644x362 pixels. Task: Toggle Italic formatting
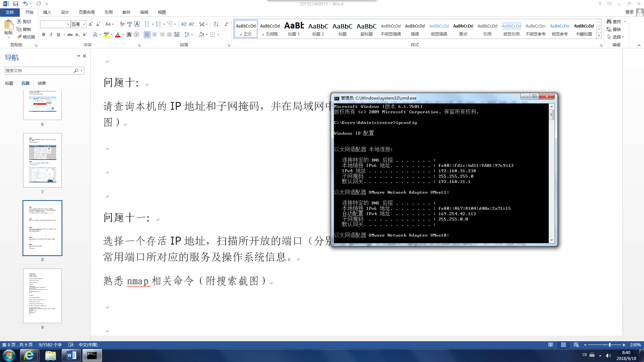click(51, 35)
